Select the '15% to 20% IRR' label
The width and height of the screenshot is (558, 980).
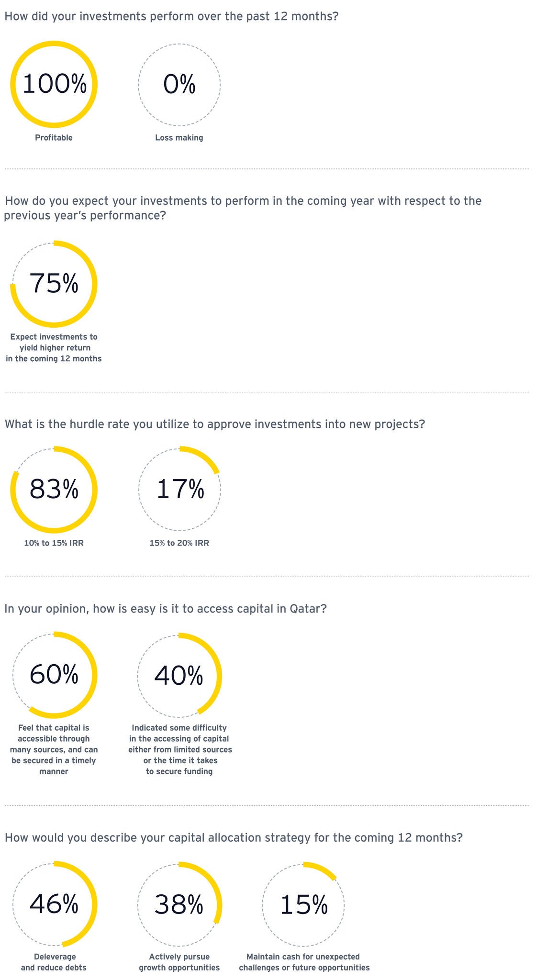point(179,543)
